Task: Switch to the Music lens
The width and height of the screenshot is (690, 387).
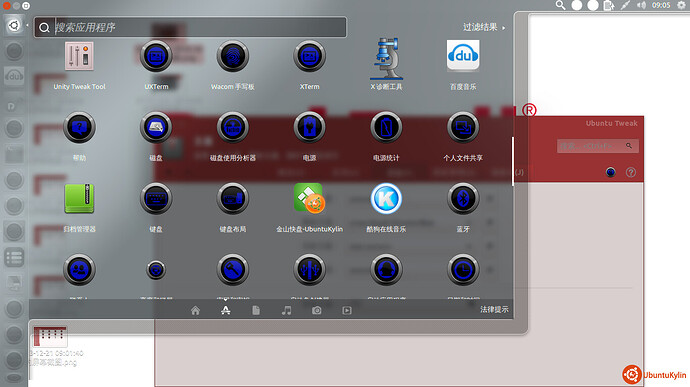Action: 286,310
